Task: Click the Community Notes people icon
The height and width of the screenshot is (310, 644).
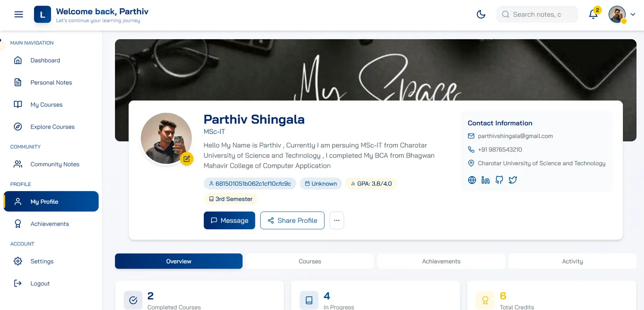Action: (18, 164)
